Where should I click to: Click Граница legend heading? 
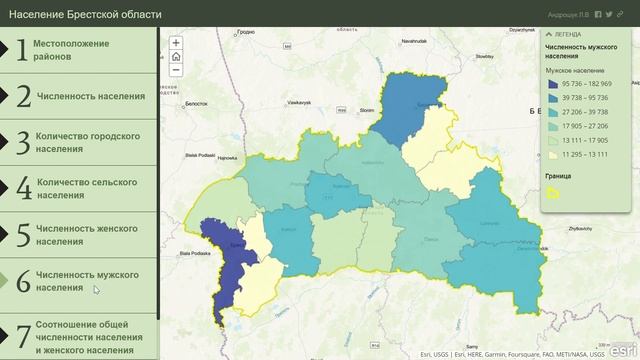(x=558, y=176)
